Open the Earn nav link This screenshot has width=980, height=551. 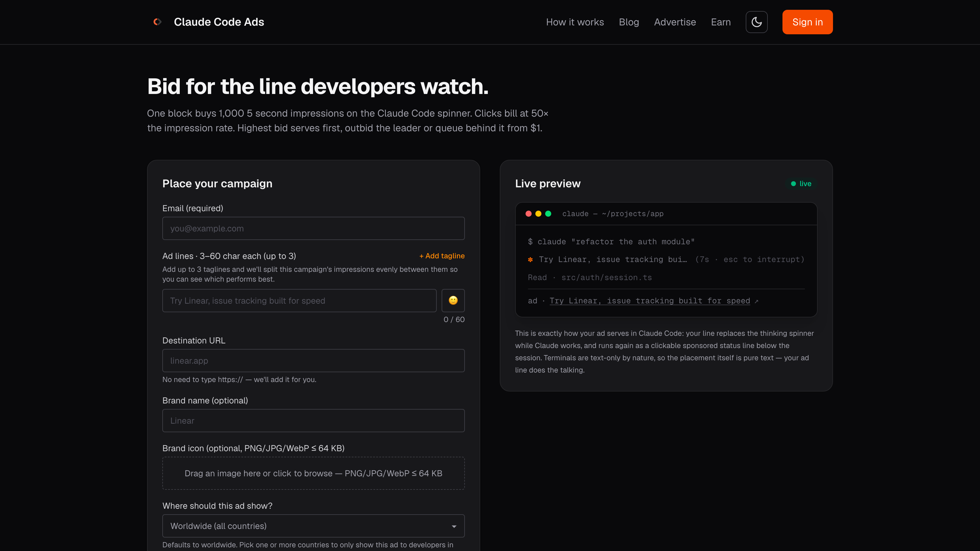click(x=721, y=22)
